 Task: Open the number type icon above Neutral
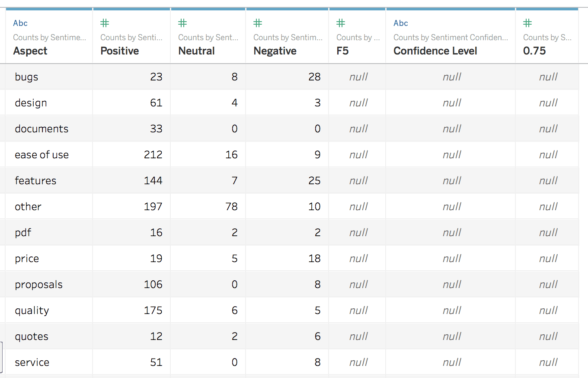(182, 23)
